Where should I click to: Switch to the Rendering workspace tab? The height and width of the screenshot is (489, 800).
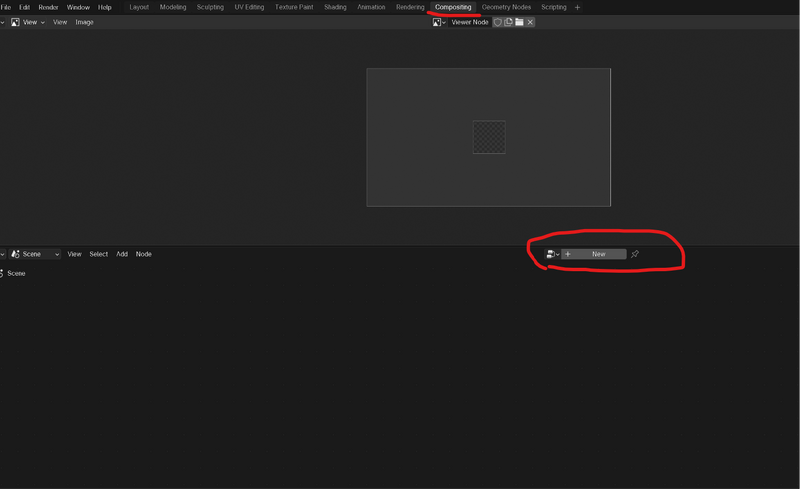[410, 7]
